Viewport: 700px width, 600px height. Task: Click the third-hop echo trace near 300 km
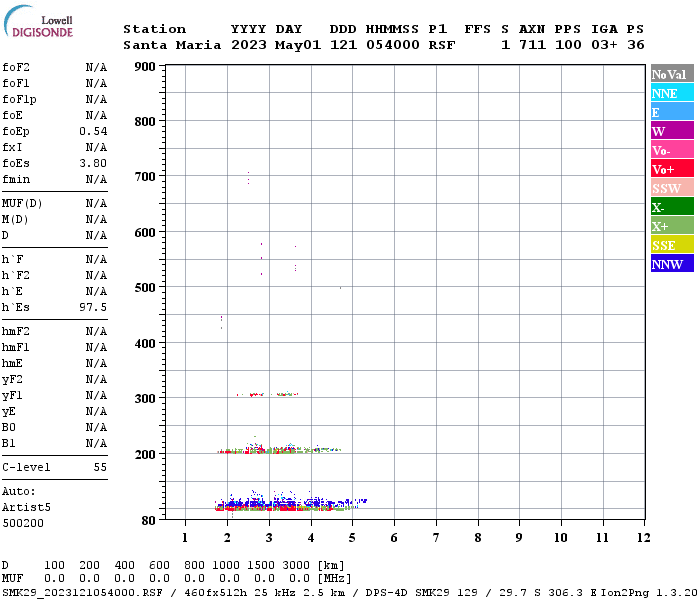(268, 394)
